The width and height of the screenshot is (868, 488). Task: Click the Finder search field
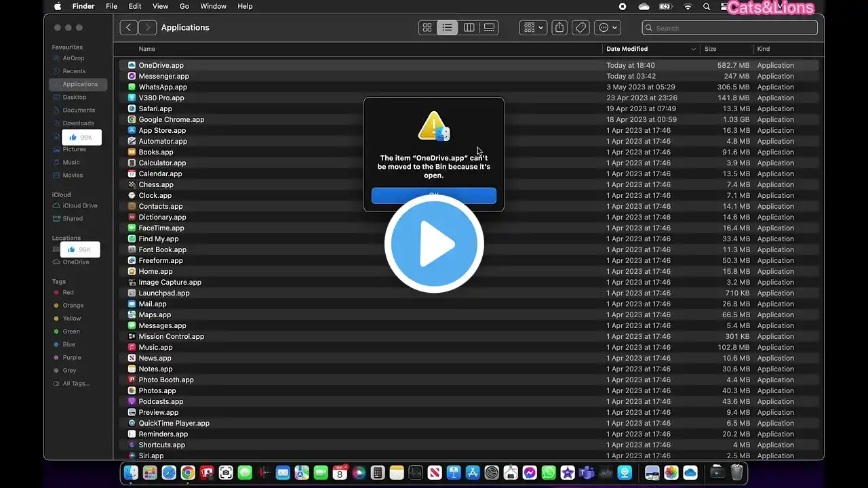[730, 28]
